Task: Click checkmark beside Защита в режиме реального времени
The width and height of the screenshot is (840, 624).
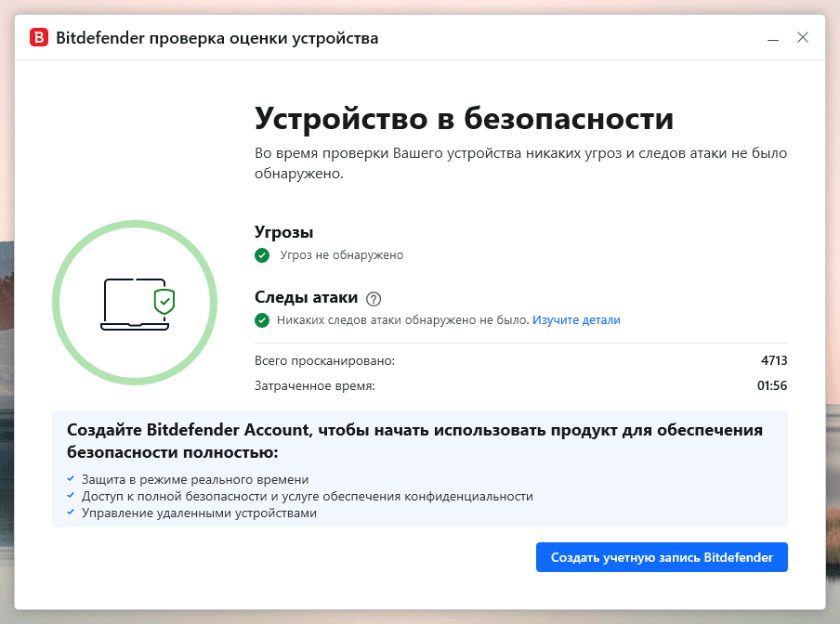Action: tap(71, 479)
